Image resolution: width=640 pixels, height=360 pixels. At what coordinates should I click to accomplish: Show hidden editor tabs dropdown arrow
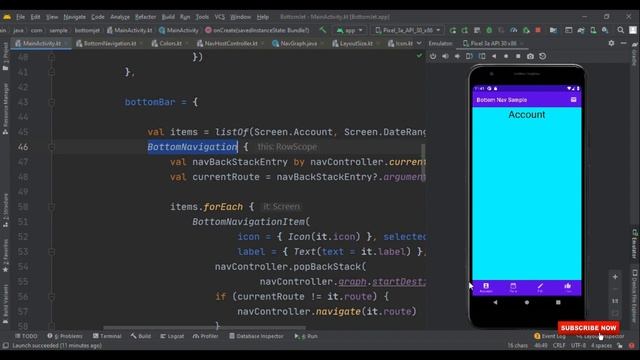click(x=419, y=43)
